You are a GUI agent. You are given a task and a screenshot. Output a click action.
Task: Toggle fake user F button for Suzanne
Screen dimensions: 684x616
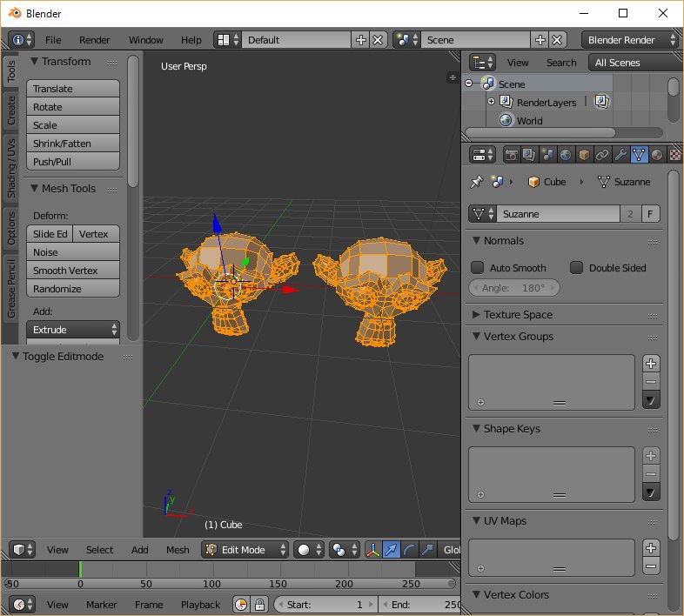point(650,214)
